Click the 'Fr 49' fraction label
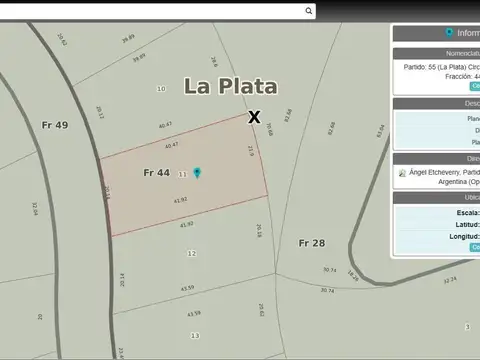480x360 pixels. [x=55, y=125]
